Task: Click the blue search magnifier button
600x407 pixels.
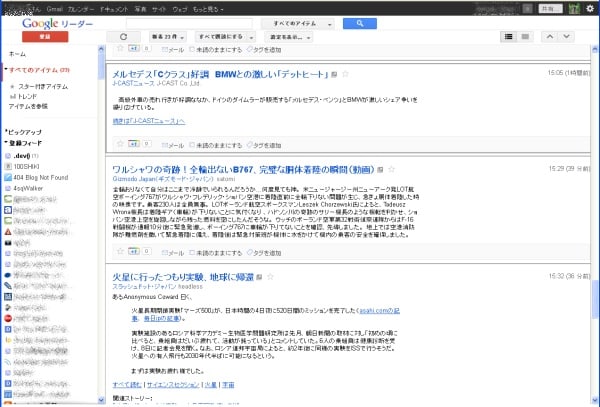Action: coord(360,24)
